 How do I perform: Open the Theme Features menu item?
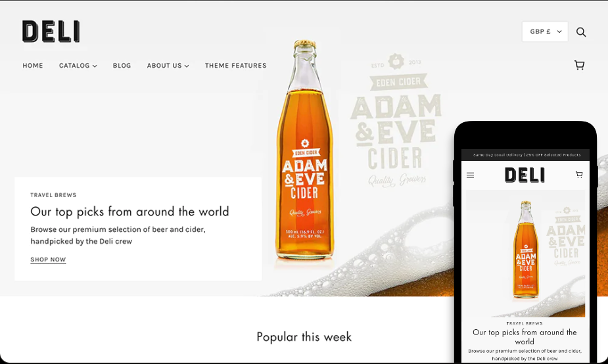pos(236,66)
